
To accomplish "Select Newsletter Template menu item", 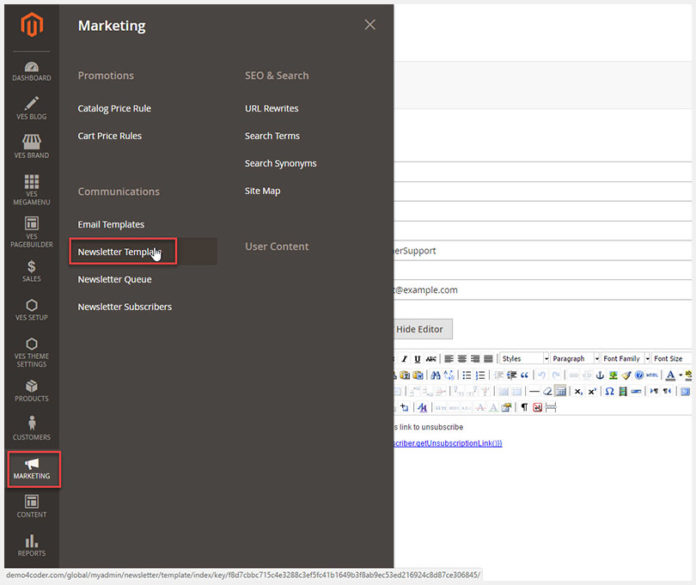I will [122, 252].
